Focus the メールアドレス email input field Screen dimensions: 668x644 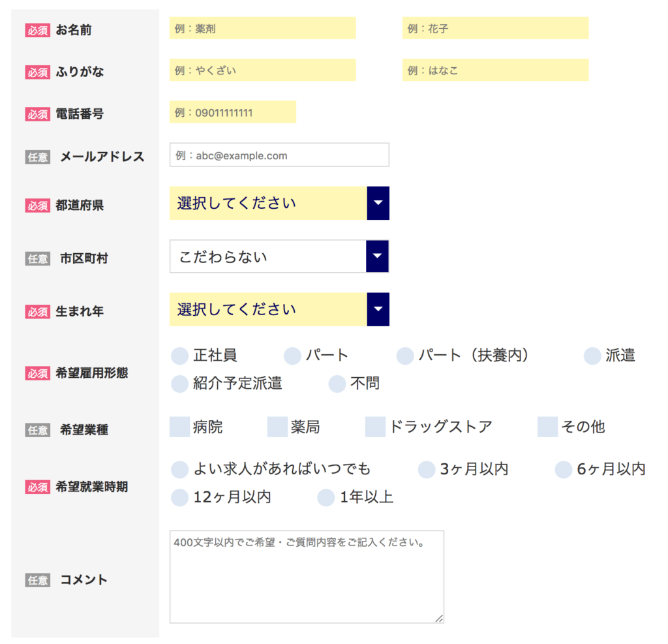tap(279, 155)
